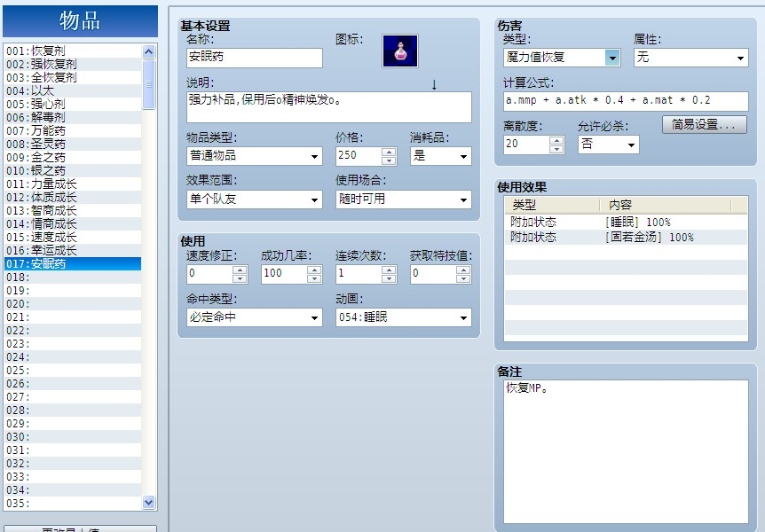
Task: Click the 更改最大值 button at bottom left
Action: click(80, 528)
